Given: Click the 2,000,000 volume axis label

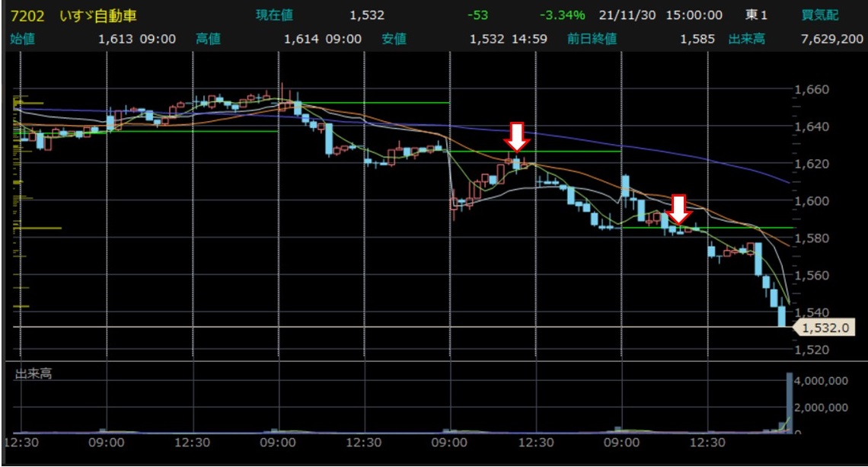Looking at the screenshot, I should 820,407.
